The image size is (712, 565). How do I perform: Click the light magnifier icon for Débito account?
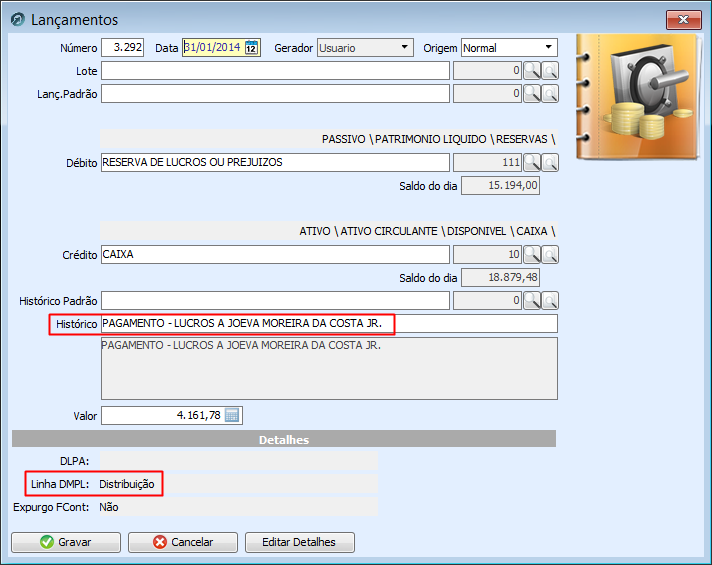[550, 163]
